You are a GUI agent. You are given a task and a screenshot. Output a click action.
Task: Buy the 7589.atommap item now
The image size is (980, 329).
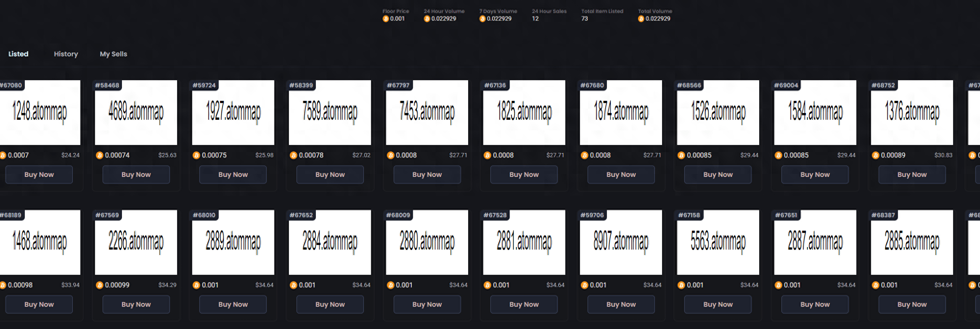pos(330,174)
